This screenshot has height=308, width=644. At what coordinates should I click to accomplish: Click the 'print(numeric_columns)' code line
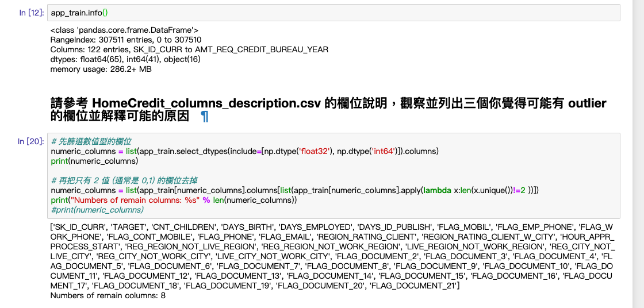94,161
